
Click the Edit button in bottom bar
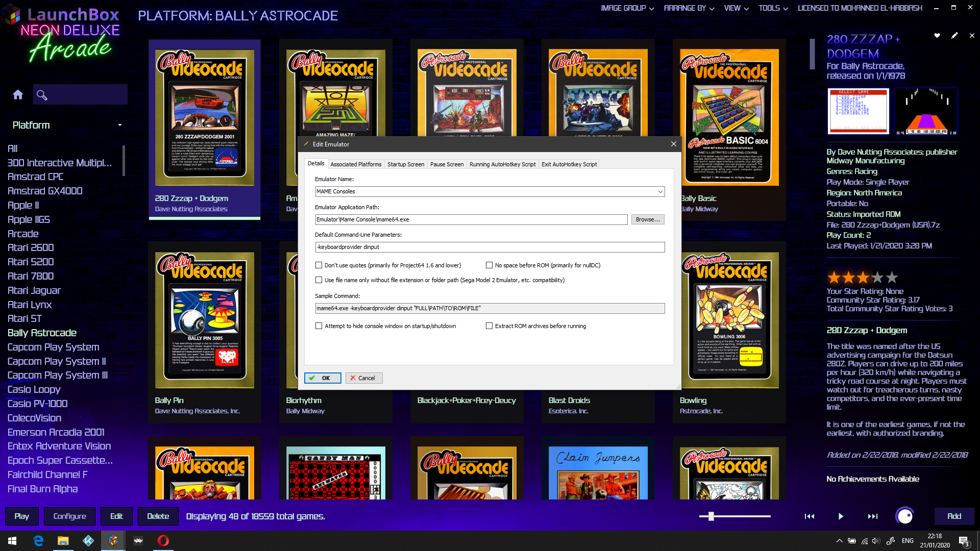116,516
